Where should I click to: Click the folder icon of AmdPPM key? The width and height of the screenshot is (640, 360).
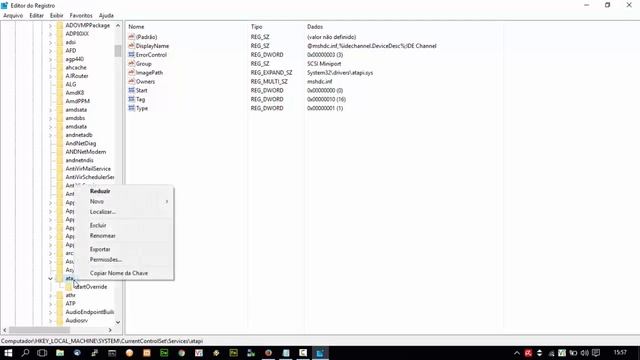(x=60, y=101)
